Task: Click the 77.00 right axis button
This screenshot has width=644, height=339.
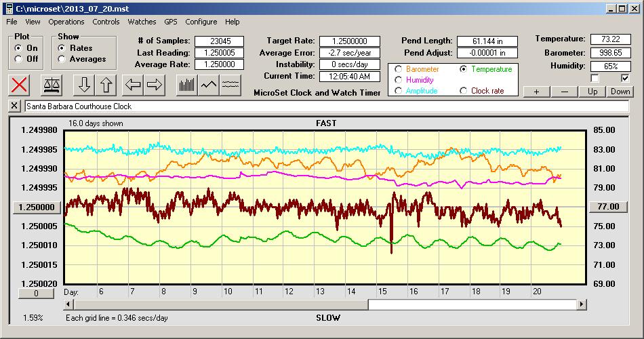Action: click(608, 207)
